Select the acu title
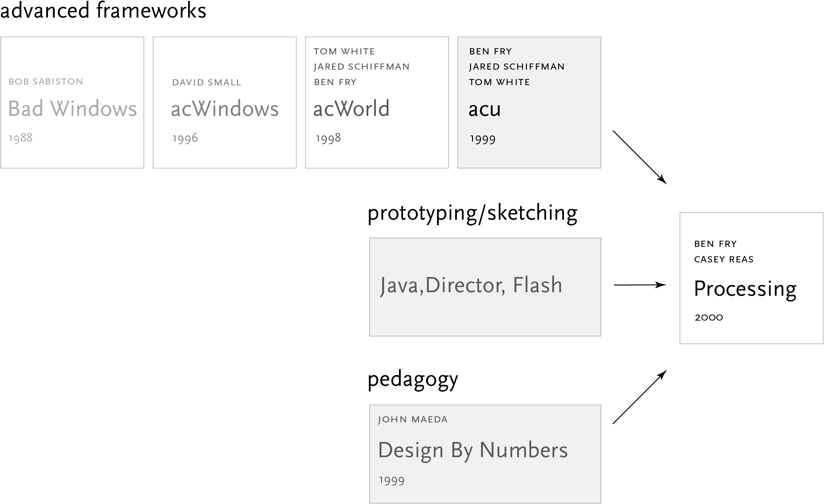 click(x=485, y=109)
